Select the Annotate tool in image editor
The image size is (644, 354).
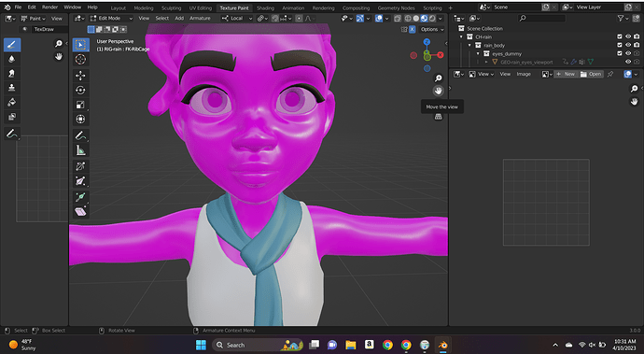(x=12, y=134)
